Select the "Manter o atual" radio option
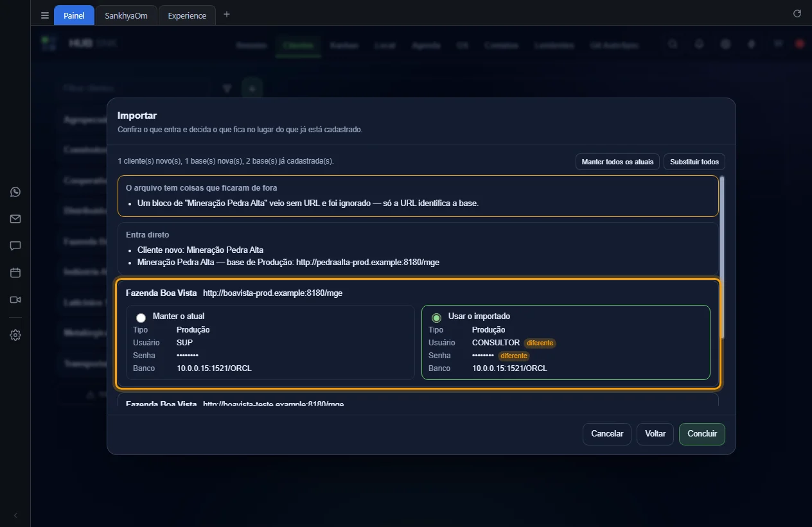This screenshot has width=812, height=527. (x=141, y=318)
